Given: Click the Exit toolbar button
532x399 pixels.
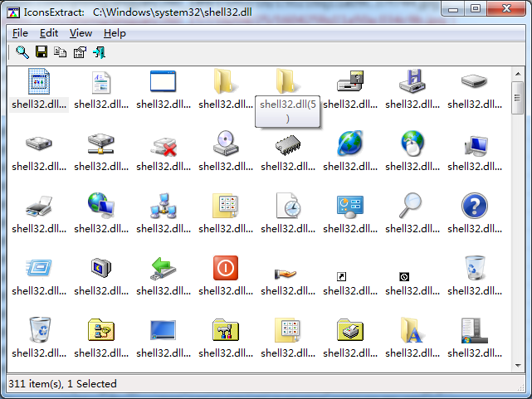Looking at the screenshot, I should coord(99,52).
